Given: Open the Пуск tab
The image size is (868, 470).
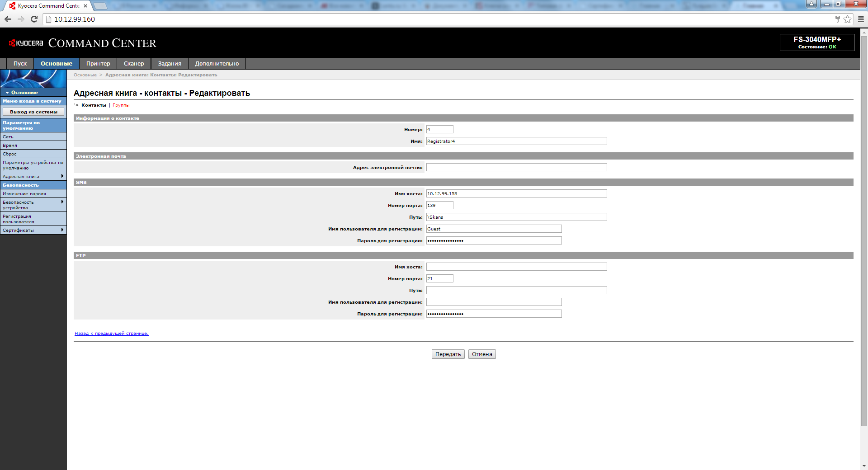Looking at the screenshot, I should pos(20,63).
